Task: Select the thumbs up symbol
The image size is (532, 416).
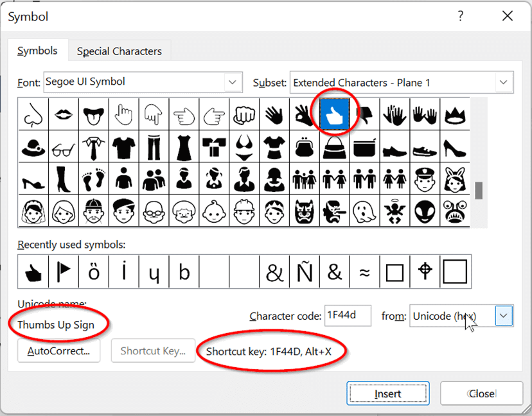Action: tap(334, 114)
